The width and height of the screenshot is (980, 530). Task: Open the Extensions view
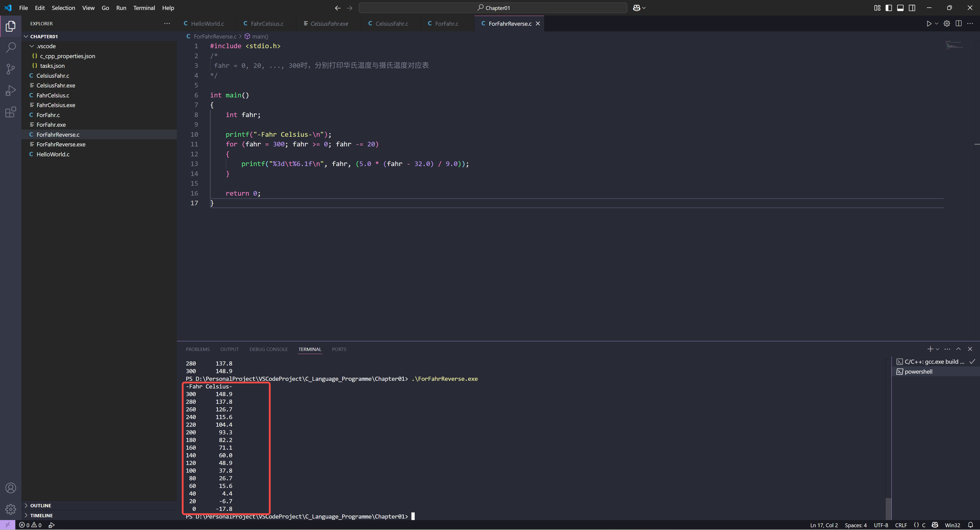click(x=11, y=112)
